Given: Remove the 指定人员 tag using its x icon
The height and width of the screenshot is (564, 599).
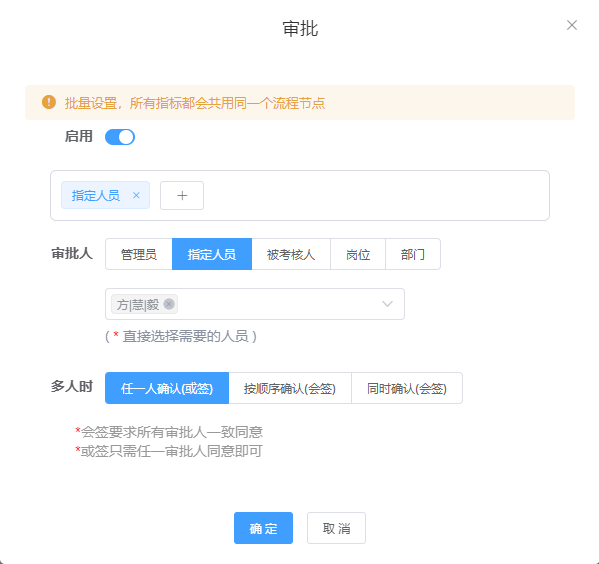Looking at the screenshot, I should pyautogui.click(x=136, y=195).
